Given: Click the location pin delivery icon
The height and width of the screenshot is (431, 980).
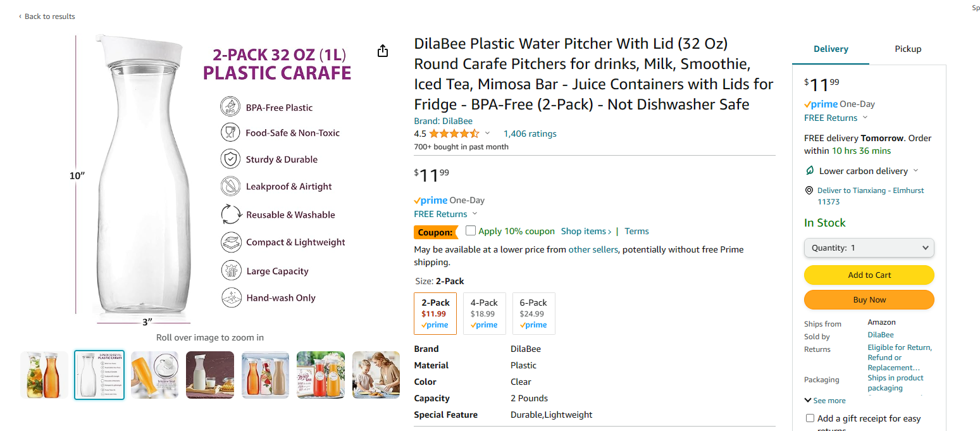Looking at the screenshot, I should tap(809, 191).
